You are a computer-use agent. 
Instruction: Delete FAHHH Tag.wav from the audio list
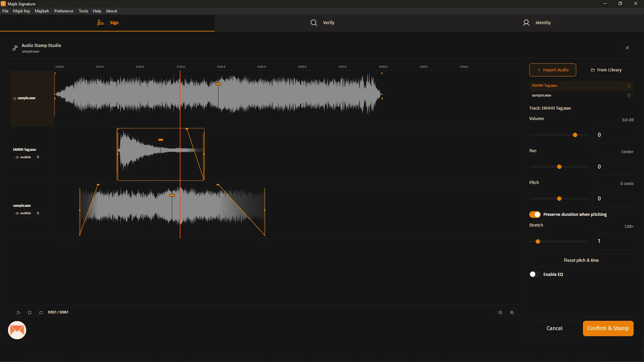[x=629, y=86]
